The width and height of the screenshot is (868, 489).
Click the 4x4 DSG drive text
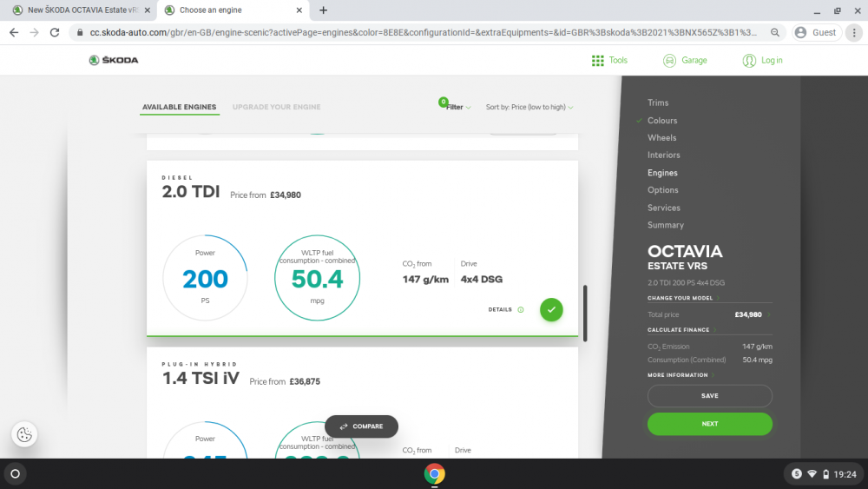[481, 279]
